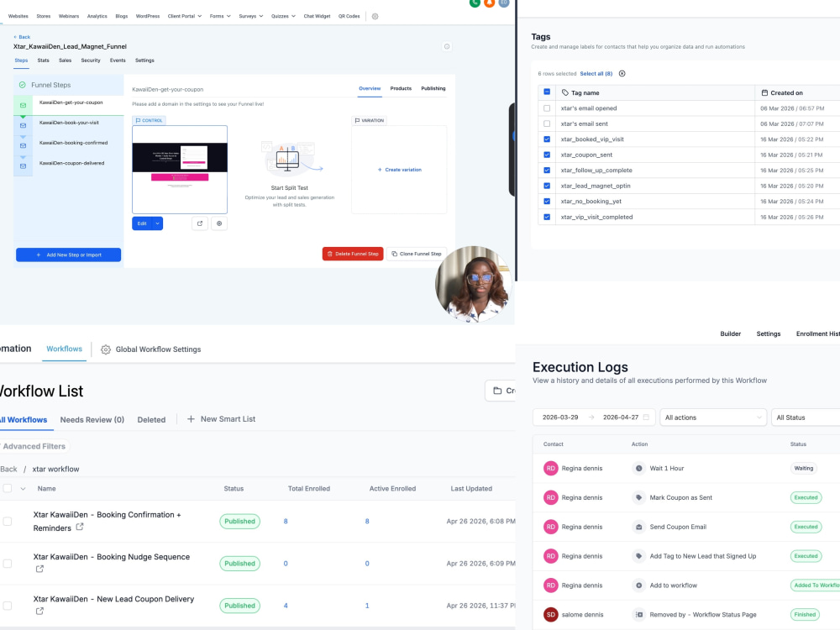Expand the Quizzes dropdown menu
840x630 pixels.
point(283,16)
